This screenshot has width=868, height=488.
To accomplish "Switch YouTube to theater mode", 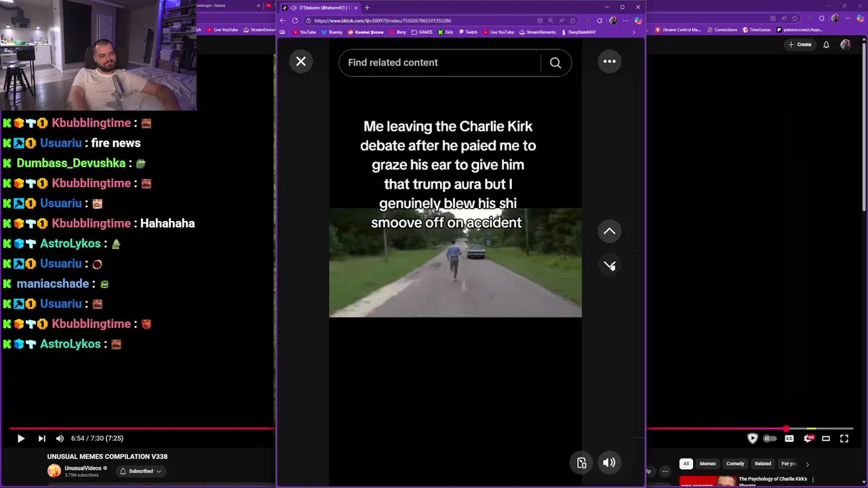I will coord(826,439).
